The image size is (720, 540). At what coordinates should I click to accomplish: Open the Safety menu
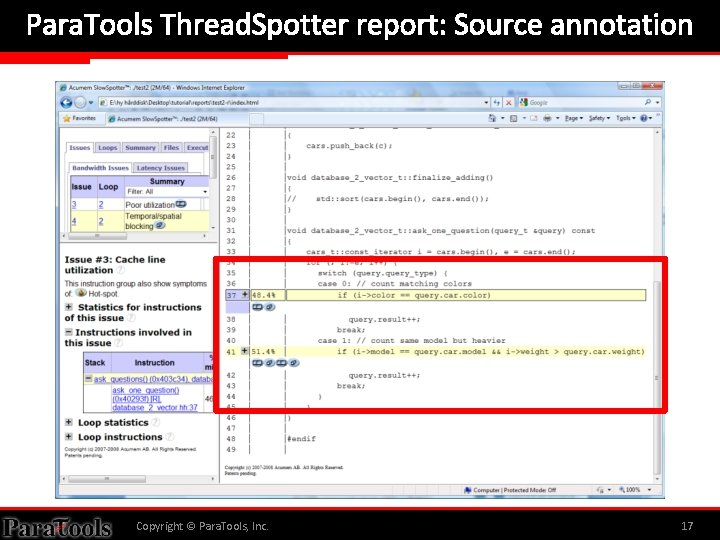(x=599, y=118)
